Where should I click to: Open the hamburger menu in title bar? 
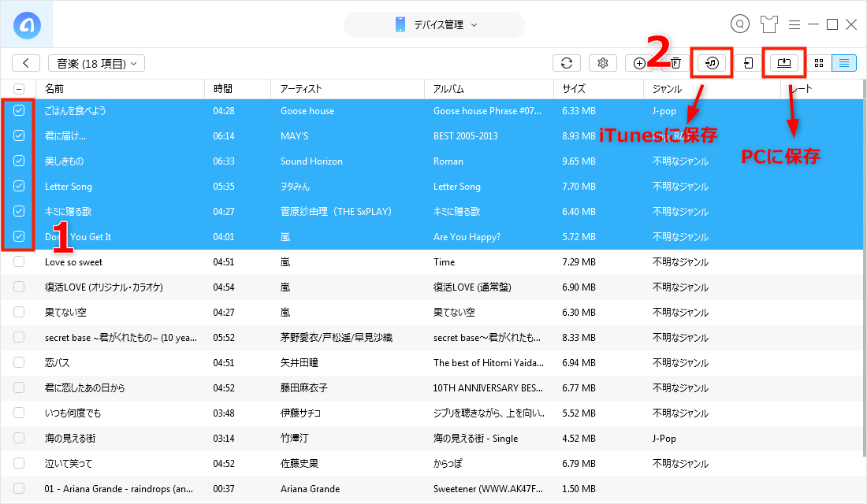[794, 24]
